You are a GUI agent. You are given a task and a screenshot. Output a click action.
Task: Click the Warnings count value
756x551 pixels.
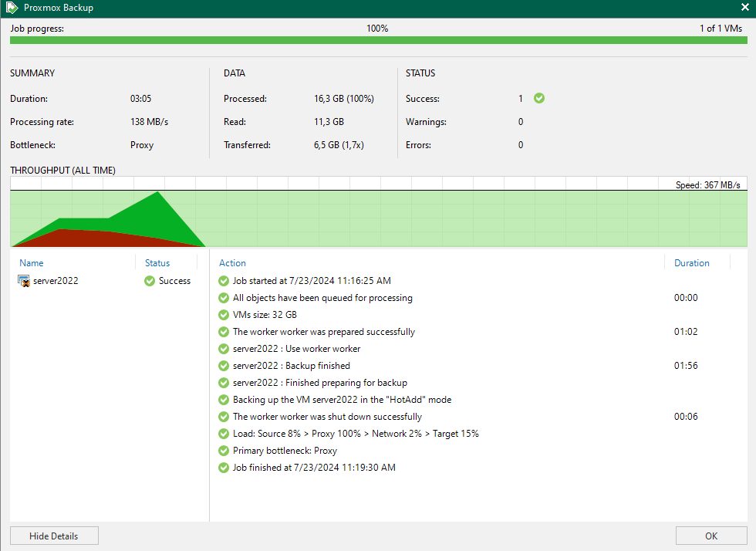coord(521,122)
